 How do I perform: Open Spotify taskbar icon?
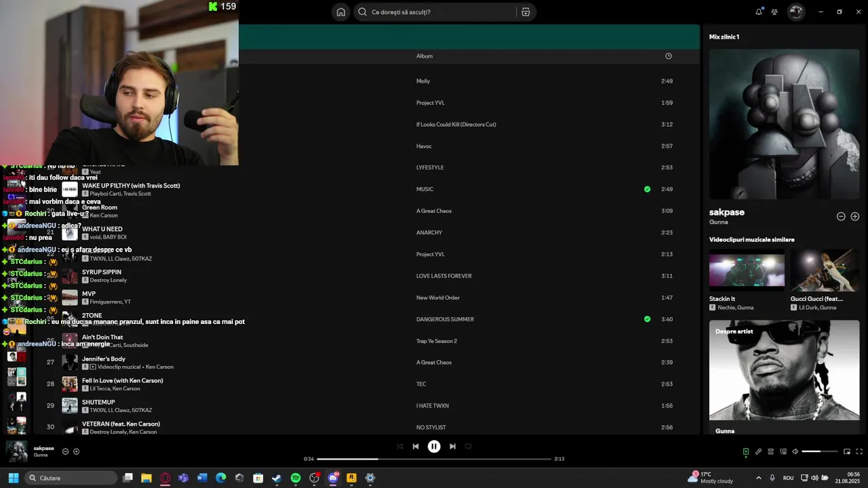[x=296, y=478]
